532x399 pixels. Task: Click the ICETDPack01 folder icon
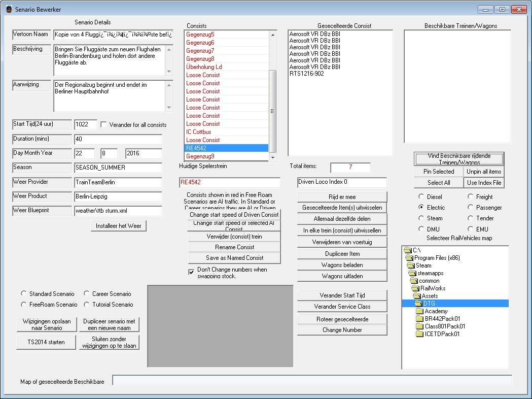[419, 334]
